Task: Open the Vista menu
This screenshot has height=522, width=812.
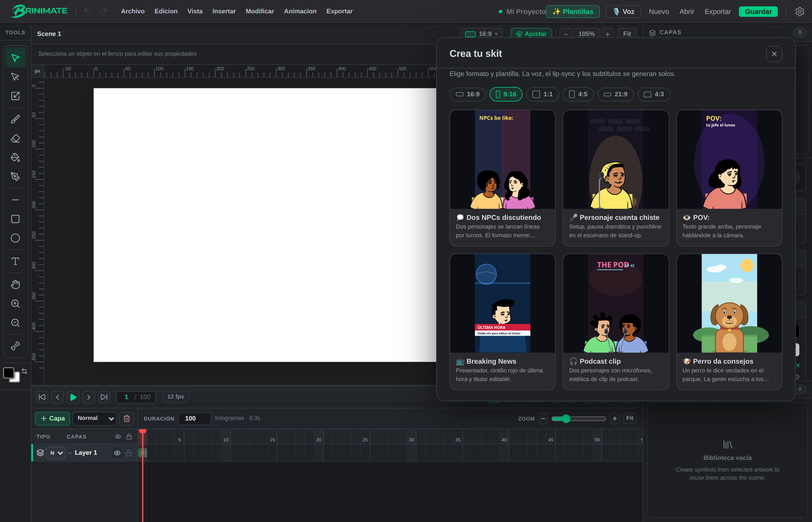Action: click(195, 11)
